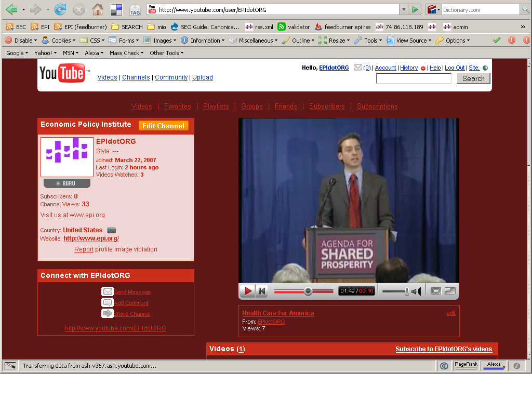Click the green checkmark validation icon
Screen dimensions: 532x399
[x=497, y=41]
